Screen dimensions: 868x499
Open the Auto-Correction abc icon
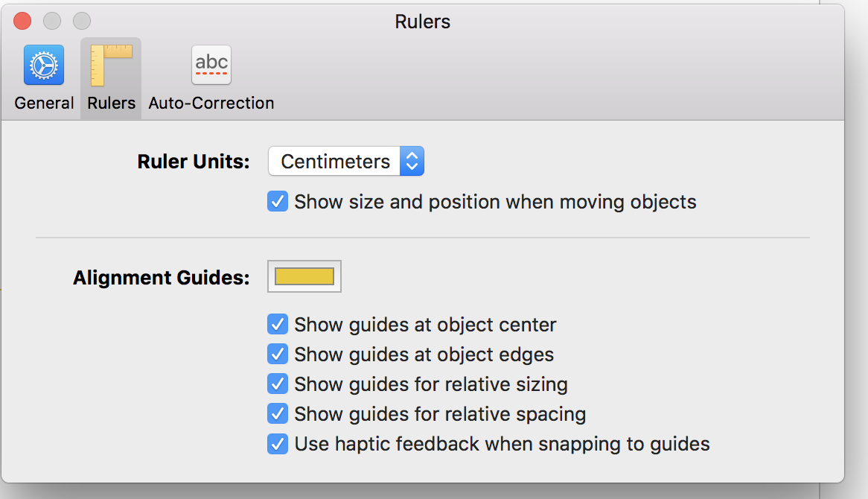tap(211, 65)
